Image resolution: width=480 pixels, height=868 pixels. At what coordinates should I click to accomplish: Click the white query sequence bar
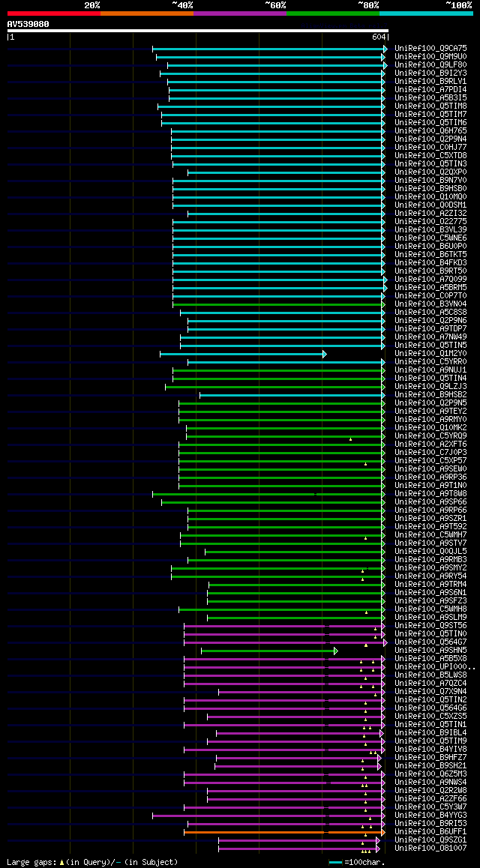coord(198,31)
